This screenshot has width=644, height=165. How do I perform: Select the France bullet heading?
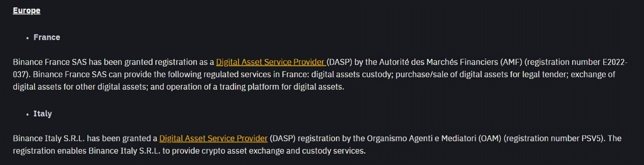[47, 37]
